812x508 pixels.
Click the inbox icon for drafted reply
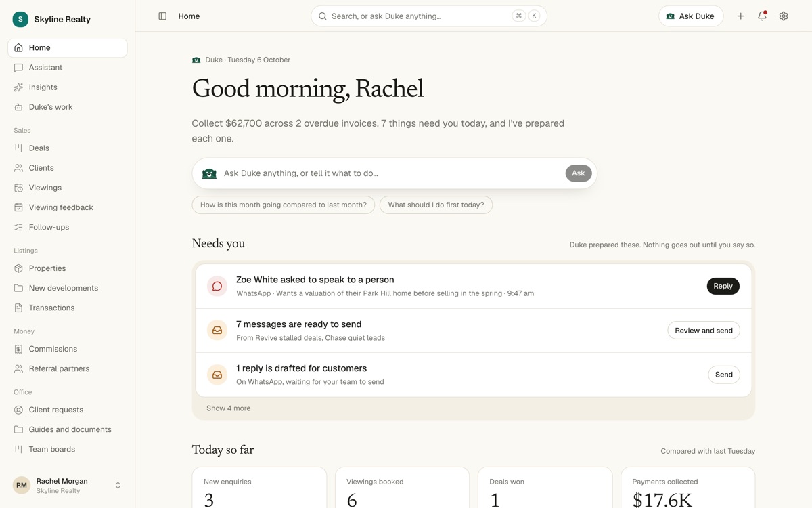[217, 375]
